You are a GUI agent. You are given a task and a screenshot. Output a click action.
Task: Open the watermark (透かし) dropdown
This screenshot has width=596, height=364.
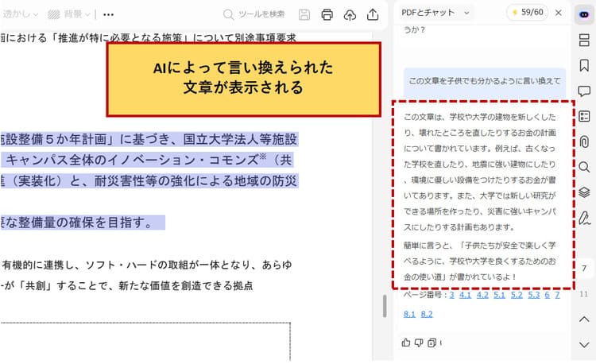tap(20, 14)
